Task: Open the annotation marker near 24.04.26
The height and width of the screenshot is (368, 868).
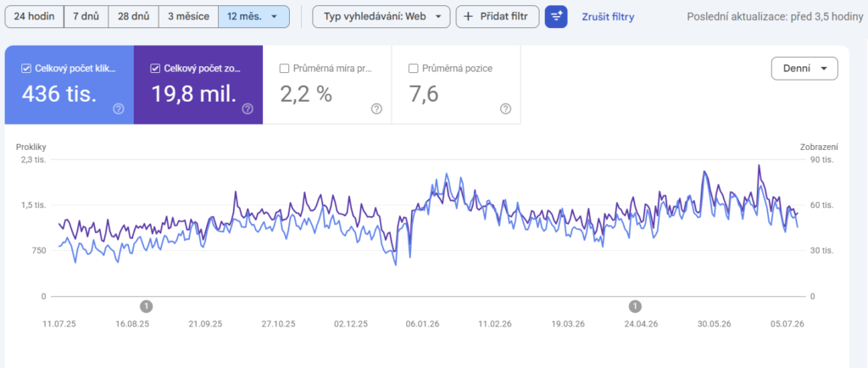Action: pyautogui.click(x=636, y=305)
